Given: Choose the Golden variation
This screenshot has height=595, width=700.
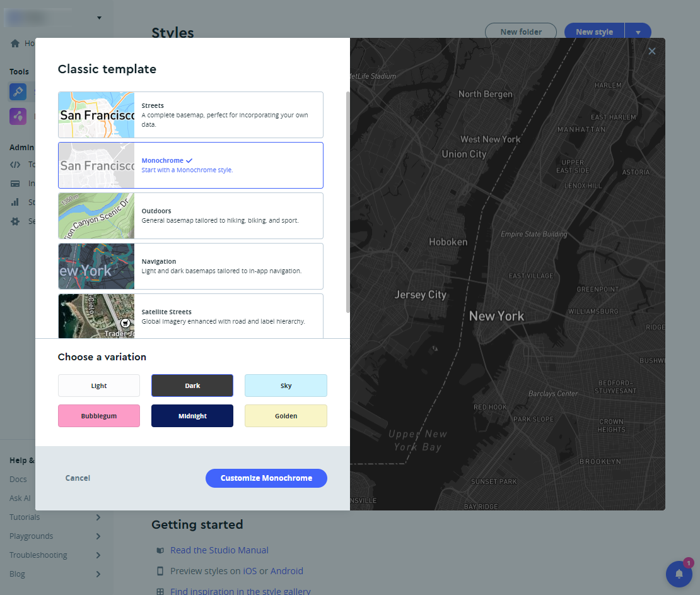Looking at the screenshot, I should coord(286,416).
